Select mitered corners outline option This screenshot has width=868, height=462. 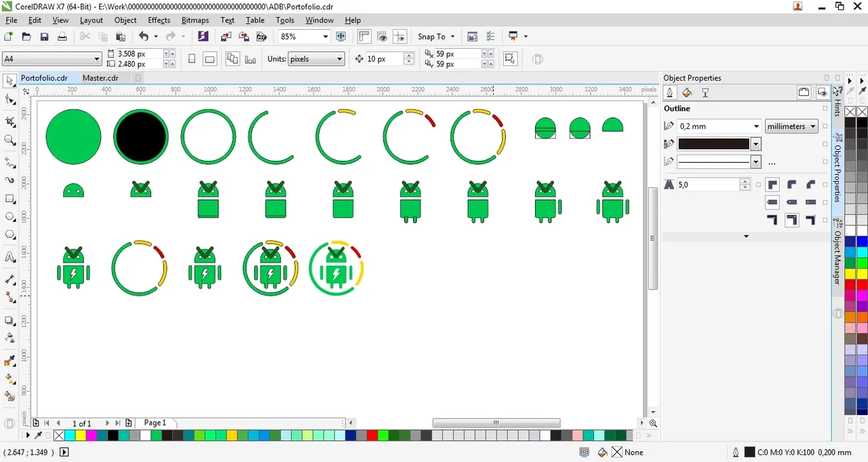772,185
